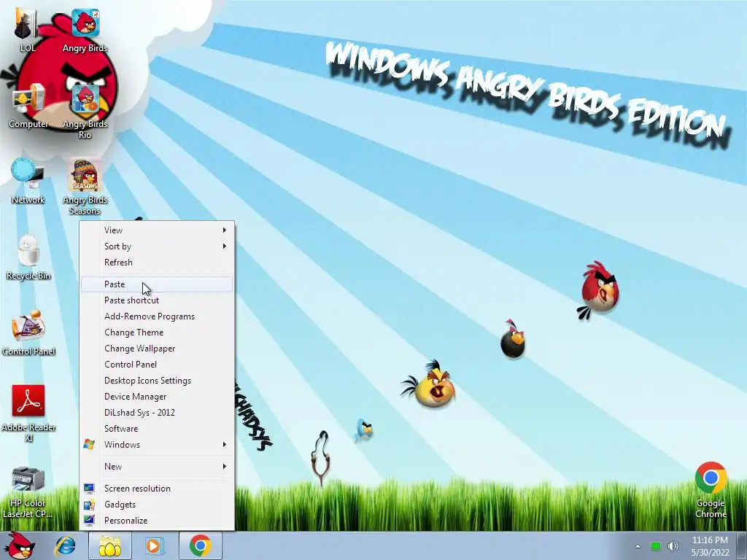Select Software menu entry

point(157,429)
